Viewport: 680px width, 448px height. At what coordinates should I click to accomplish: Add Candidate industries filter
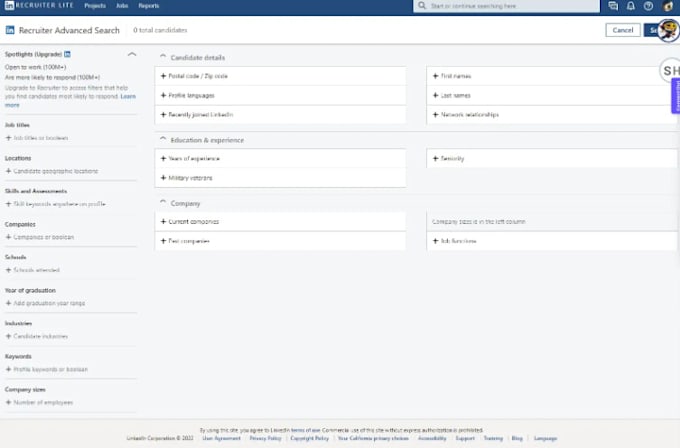tap(36, 336)
